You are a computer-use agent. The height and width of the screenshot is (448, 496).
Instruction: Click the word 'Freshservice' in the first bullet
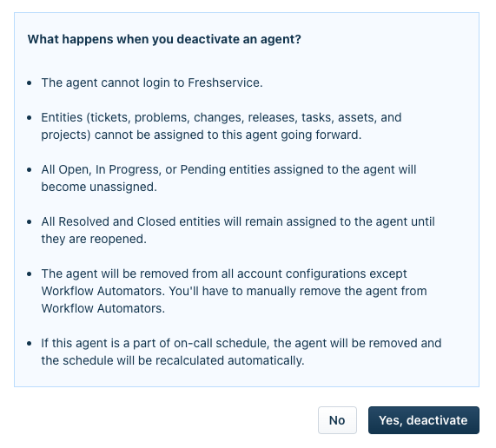[224, 82]
